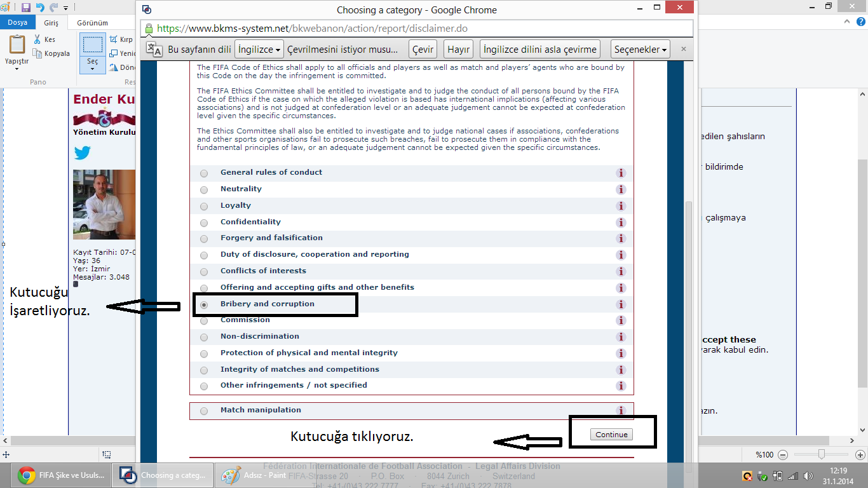Select the Other infringements / not specified radio
The image size is (868, 488).
tap(204, 386)
